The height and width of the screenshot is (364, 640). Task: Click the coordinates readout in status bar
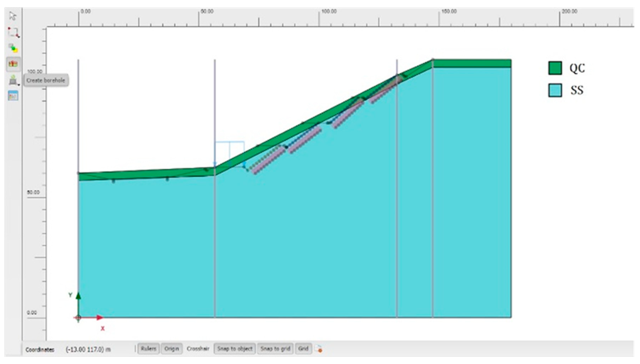tap(88, 349)
